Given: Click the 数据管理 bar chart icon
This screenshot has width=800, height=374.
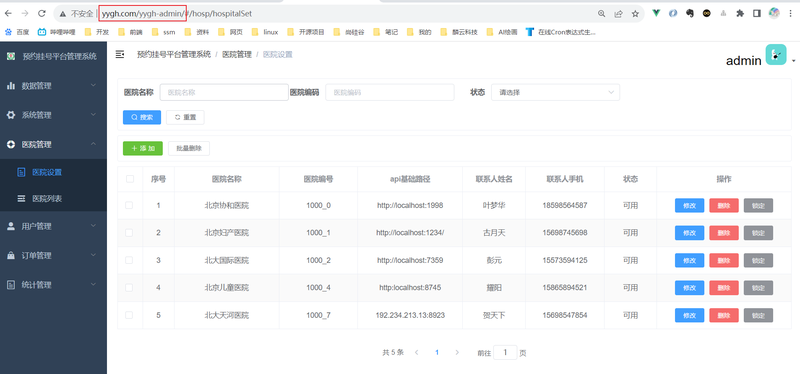Looking at the screenshot, I should (x=11, y=86).
